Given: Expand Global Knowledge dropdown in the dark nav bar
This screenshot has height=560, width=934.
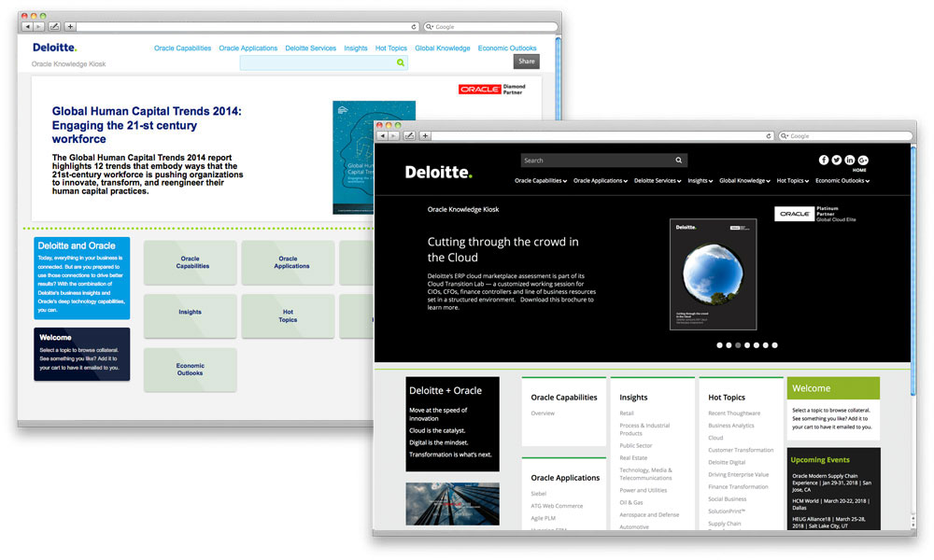Looking at the screenshot, I should tap(744, 181).
